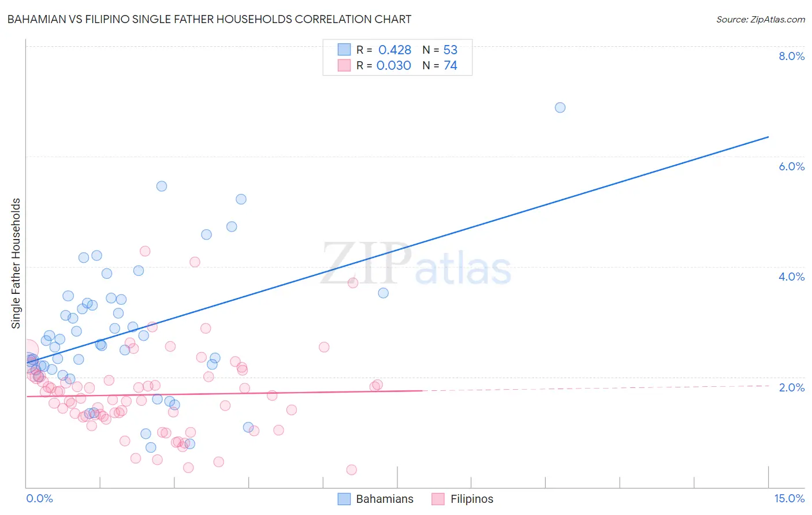Open the Source: ZipAtlas.com link

click(761, 19)
